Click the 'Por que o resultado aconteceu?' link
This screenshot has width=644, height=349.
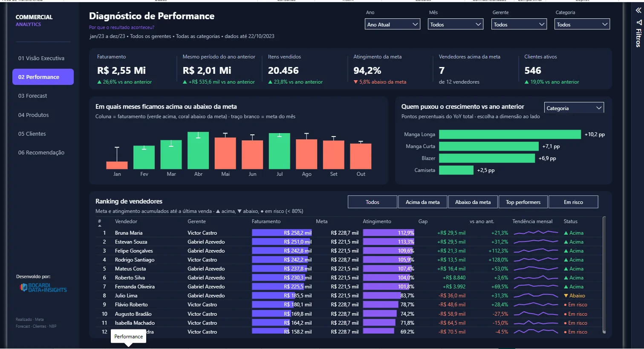pyautogui.click(x=121, y=27)
